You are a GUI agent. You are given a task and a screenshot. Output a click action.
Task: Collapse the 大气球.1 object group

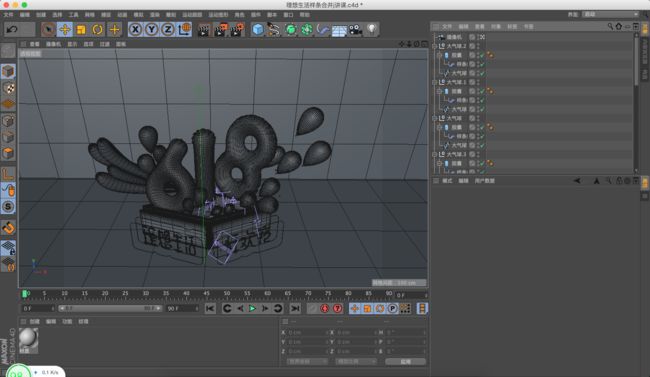434,82
